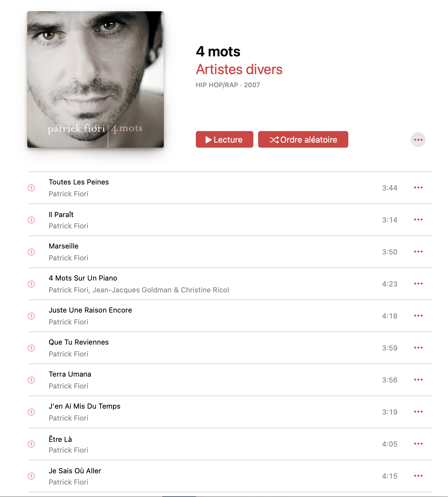Expand options menu for J'en Ai Mis Du Temps
This screenshot has width=448, height=497.
pyautogui.click(x=418, y=412)
